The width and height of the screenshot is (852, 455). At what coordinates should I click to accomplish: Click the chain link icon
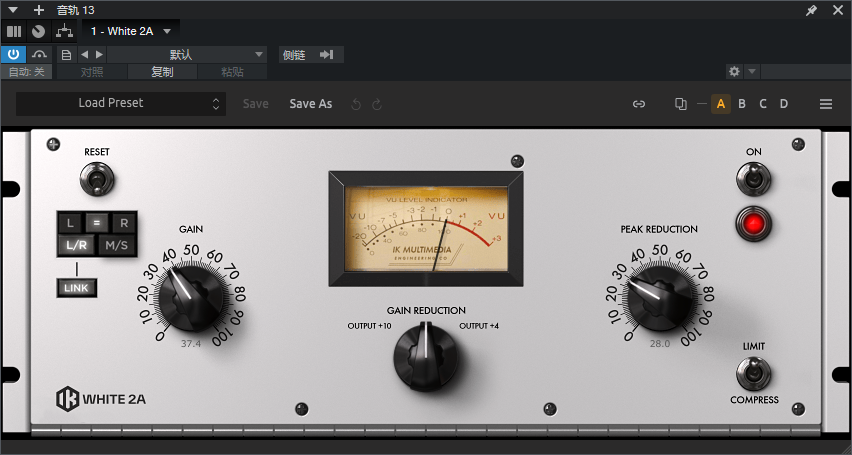click(x=639, y=104)
